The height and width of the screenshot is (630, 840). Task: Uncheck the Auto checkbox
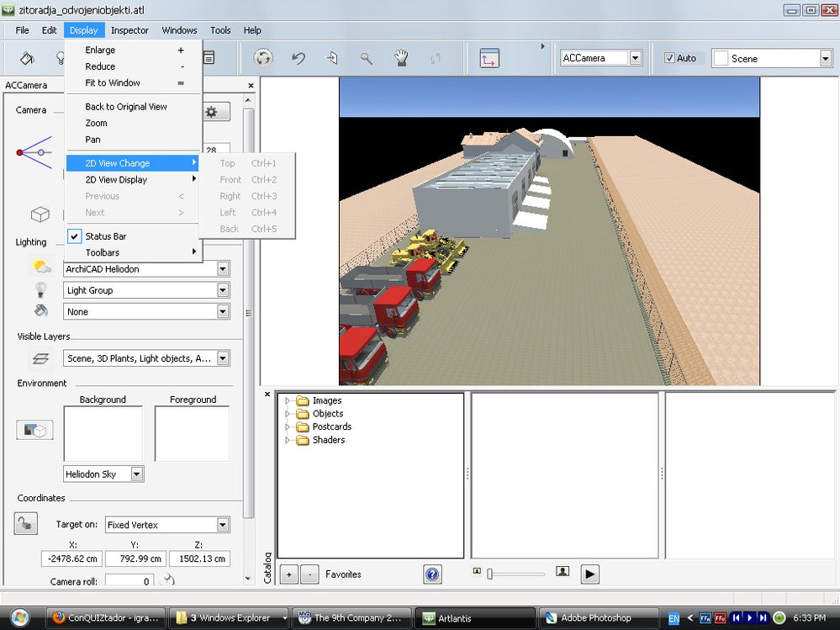point(669,58)
